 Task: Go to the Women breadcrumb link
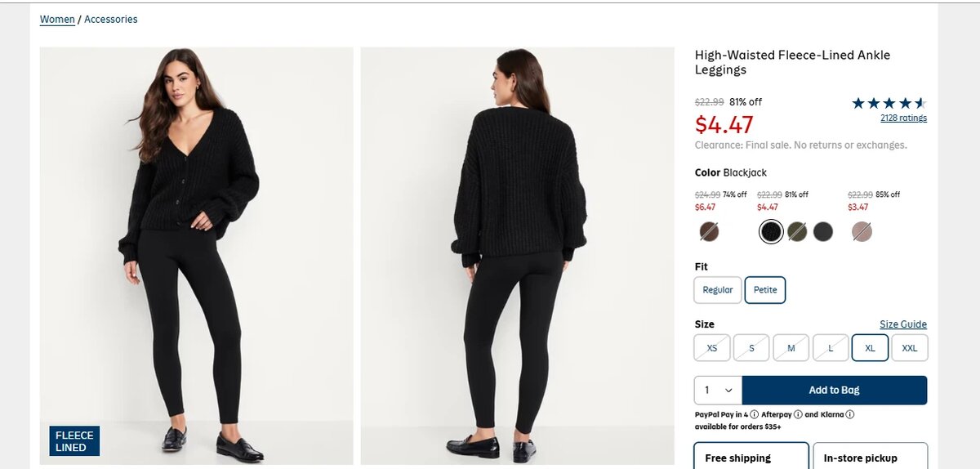point(57,20)
